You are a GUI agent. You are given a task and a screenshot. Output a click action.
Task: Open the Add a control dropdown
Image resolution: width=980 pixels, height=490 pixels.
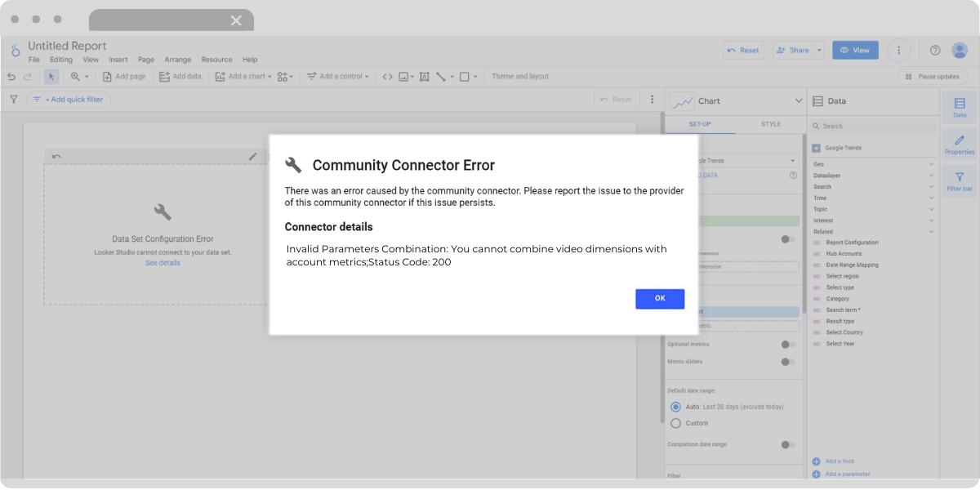(337, 77)
